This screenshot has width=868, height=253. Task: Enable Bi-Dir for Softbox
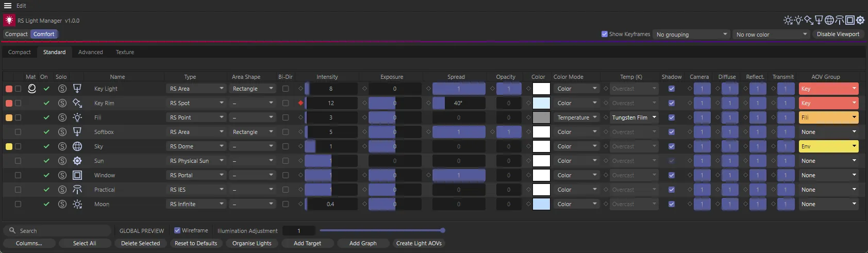286,132
